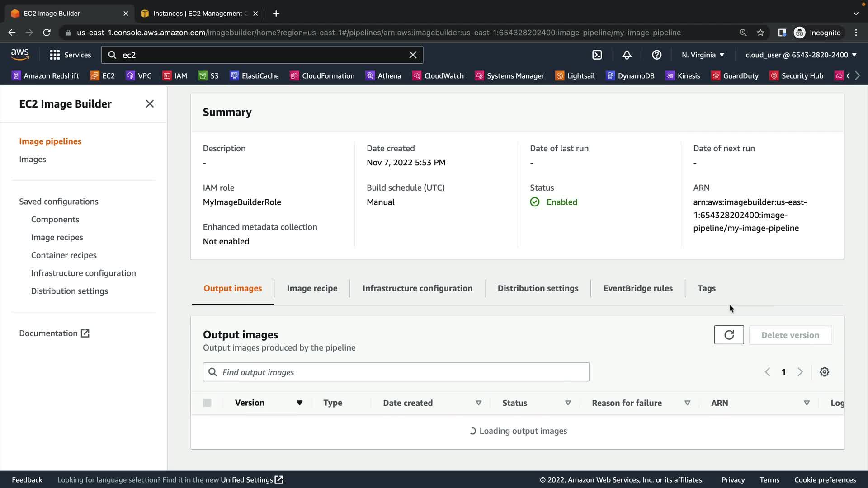Click the Find output images field
The height and width of the screenshot is (488, 868).
(396, 372)
